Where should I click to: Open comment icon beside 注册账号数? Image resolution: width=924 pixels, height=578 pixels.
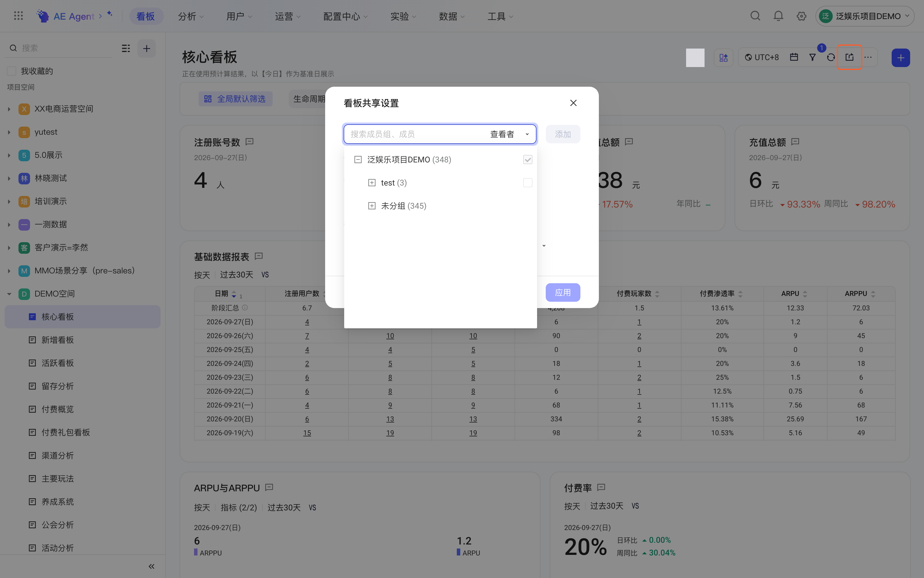click(x=250, y=142)
